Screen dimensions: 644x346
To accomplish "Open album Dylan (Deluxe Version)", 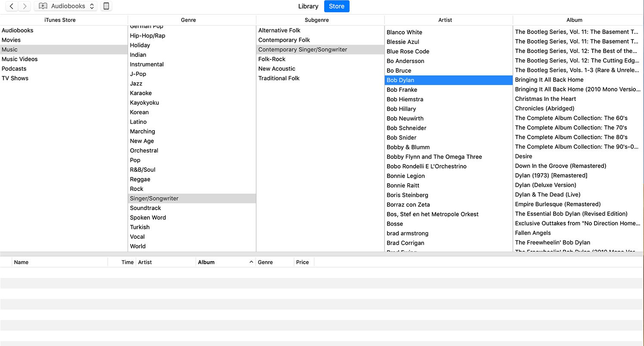I will 577,185.
